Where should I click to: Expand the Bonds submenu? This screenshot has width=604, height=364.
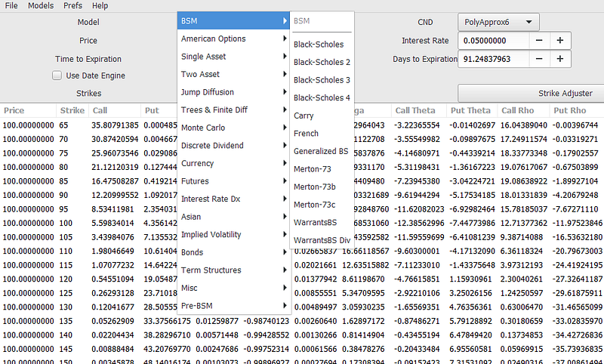(233, 252)
